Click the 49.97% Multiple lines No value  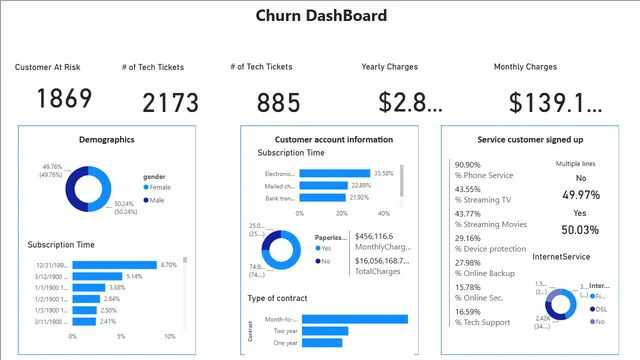click(x=581, y=195)
